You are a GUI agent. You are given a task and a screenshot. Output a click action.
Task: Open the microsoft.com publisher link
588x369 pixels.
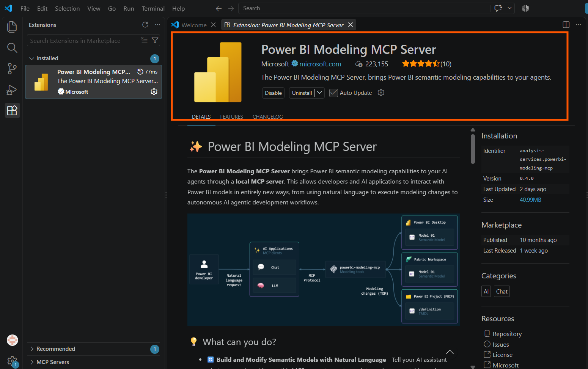point(320,64)
